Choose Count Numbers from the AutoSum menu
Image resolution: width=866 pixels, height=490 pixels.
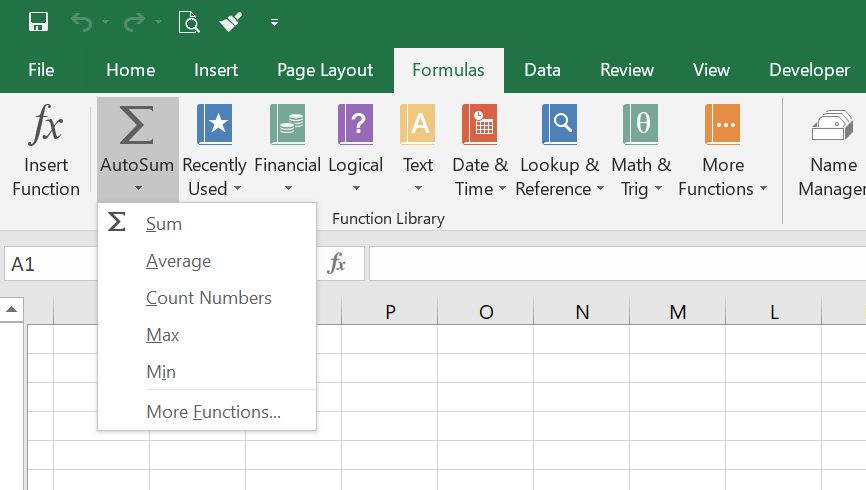coord(207,298)
